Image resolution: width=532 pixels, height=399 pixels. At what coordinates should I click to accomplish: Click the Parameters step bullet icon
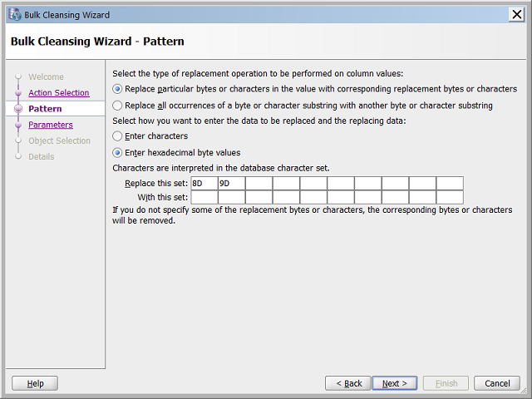tap(17, 125)
